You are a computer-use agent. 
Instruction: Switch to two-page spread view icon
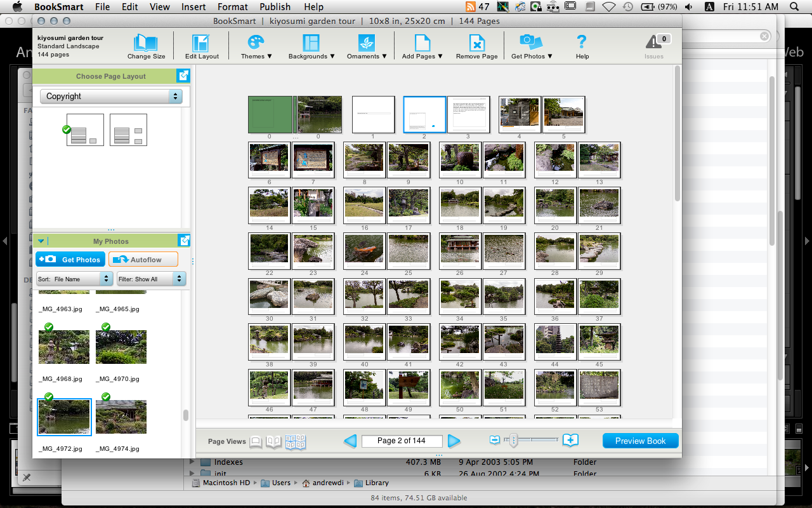[x=273, y=441]
